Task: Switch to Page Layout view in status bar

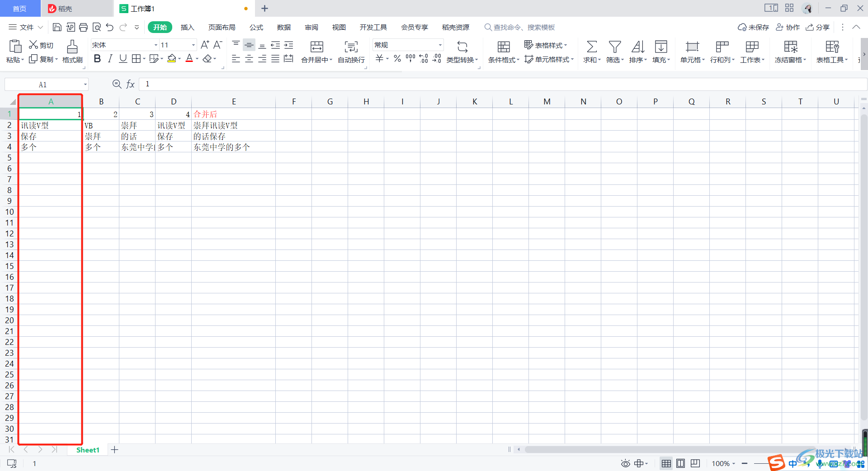Action: click(680, 463)
